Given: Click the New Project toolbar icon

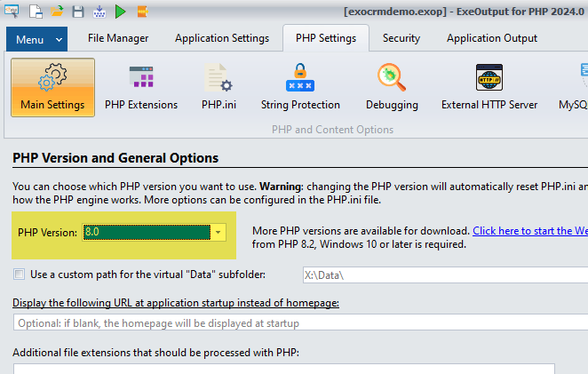Looking at the screenshot, I should pyautogui.click(x=36, y=12).
